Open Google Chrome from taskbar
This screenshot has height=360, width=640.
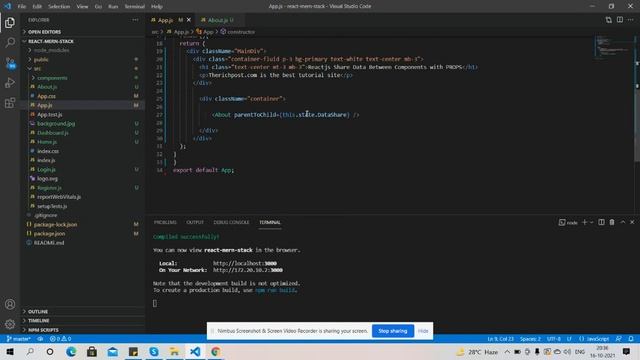(216, 351)
